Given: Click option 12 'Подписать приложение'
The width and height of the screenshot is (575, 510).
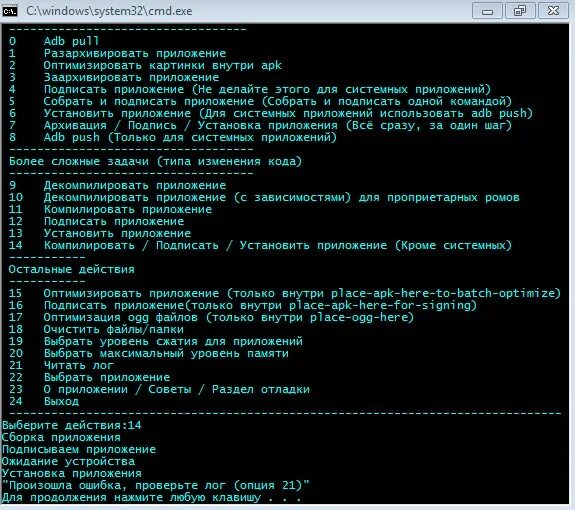Looking at the screenshot, I should point(96,221).
